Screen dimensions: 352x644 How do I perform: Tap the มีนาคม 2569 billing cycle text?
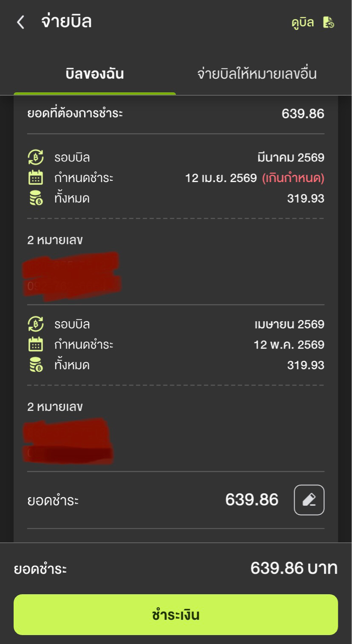point(291,158)
